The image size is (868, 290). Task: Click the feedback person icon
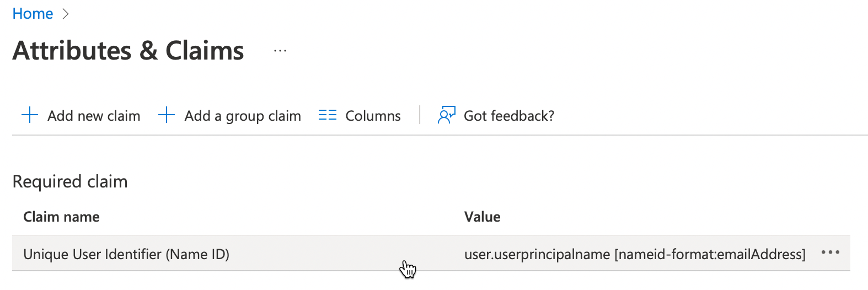pyautogui.click(x=446, y=115)
